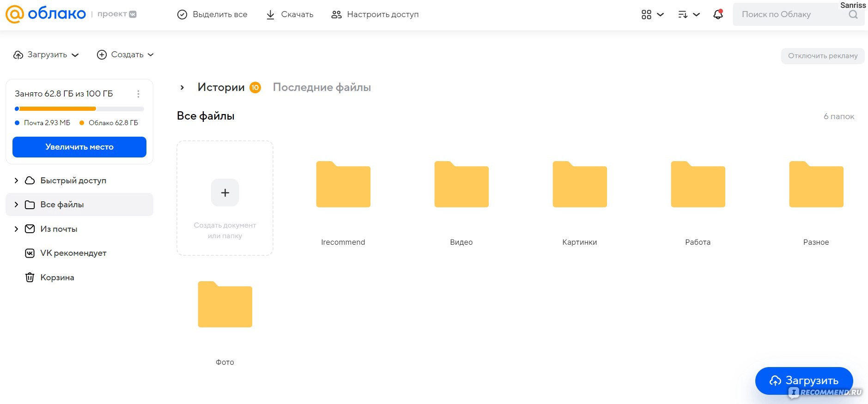Click the Разное folder name
The height and width of the screenshot is (404, 868).
(x=816, y=242)
